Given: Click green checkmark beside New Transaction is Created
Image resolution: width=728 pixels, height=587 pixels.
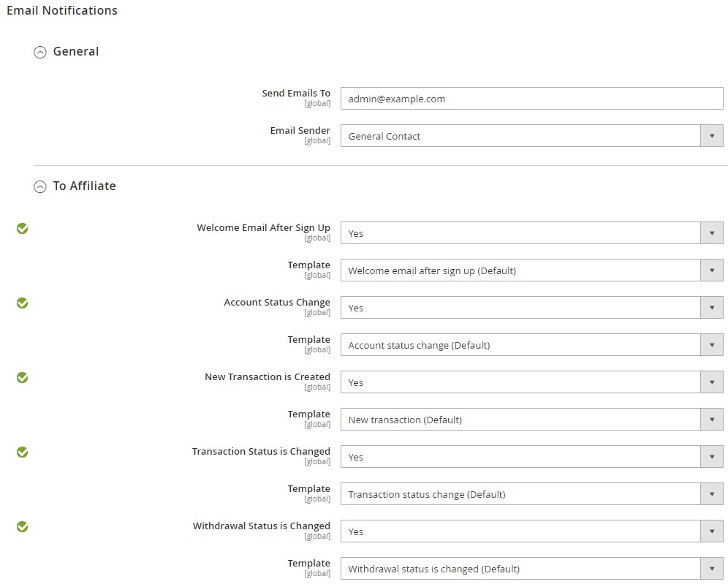Looking at the screenshot, I should 23,378.
